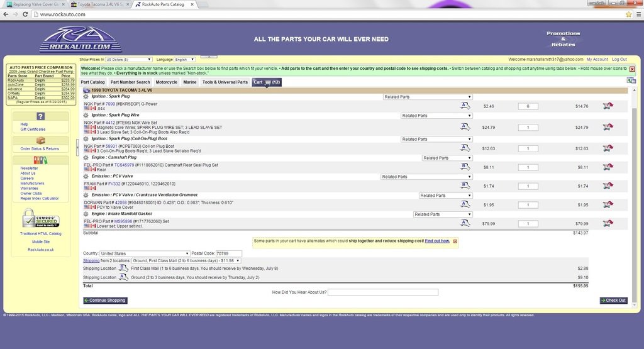Screen dimensions: 644x349
Task: Click the Log Out link
Action: coord(619,60)
